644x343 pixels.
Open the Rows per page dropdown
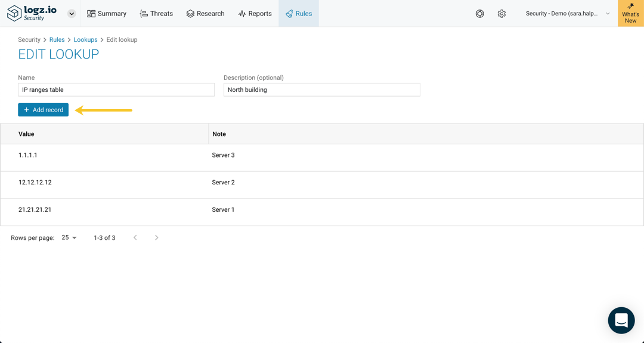69,237
